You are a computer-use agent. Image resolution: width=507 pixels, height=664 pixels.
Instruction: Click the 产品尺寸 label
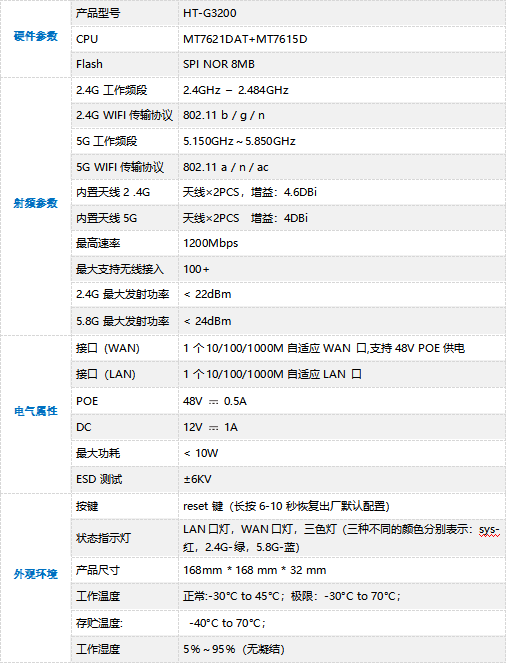98,570
